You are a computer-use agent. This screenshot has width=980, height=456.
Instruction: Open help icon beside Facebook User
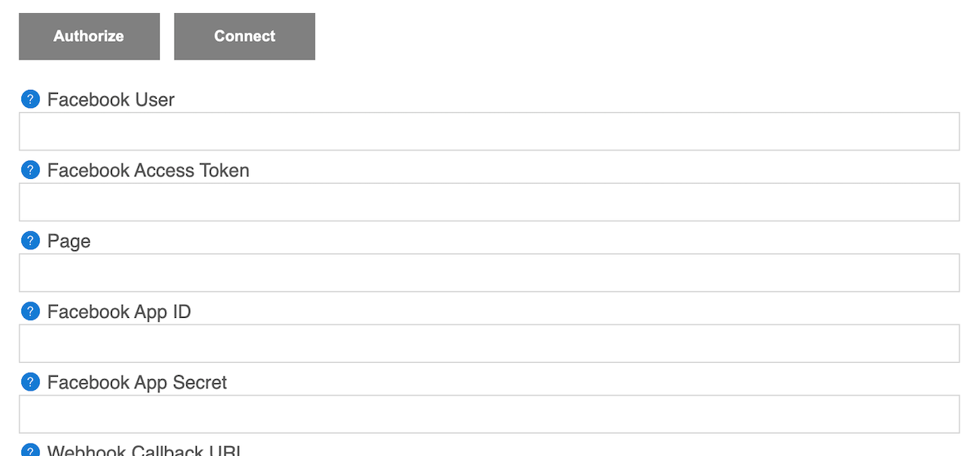[x=29, y=100]
